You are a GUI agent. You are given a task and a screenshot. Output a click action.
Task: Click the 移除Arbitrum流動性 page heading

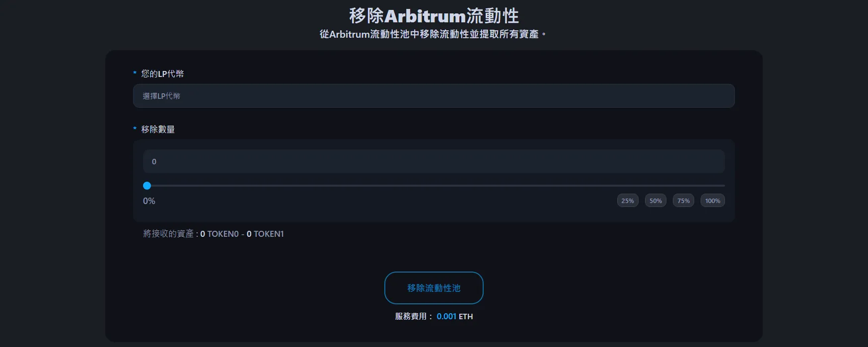(x=434, y=16)
